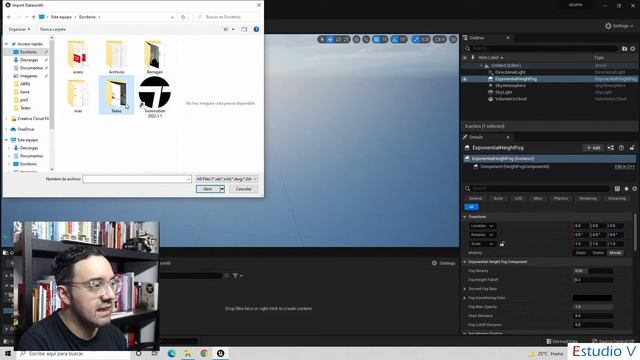
Task: Select SkyAtmosphere in the Outliner
Action: (x=510, y=86)
